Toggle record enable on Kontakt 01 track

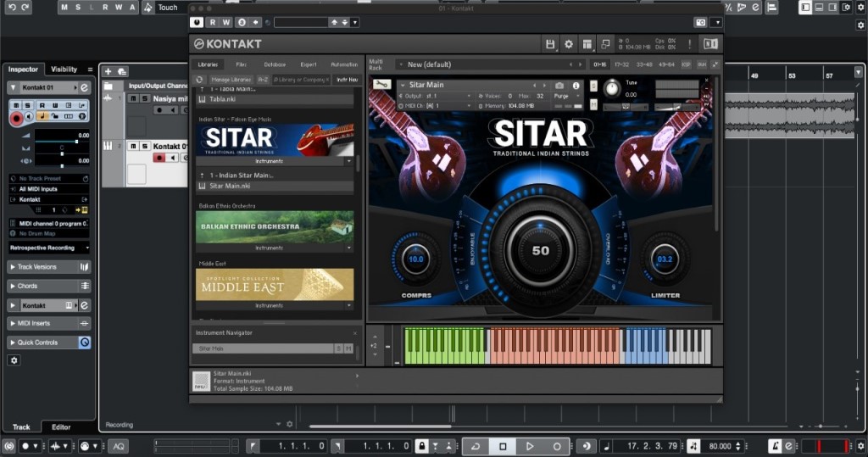pos(159,158)
